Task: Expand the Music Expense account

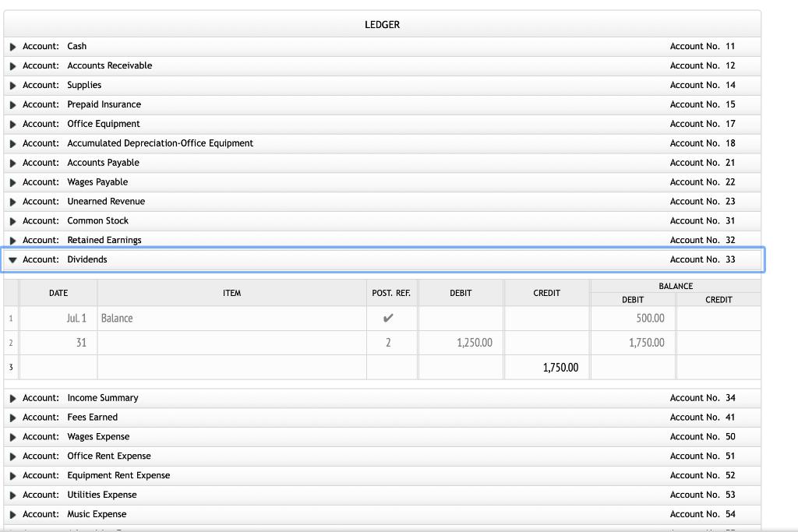Action: point(12,514)
